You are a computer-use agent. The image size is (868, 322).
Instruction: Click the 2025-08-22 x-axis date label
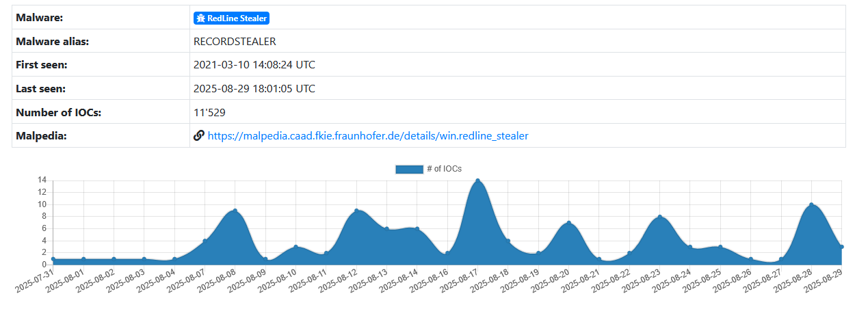pyautogui.click(x=611, y=280)
